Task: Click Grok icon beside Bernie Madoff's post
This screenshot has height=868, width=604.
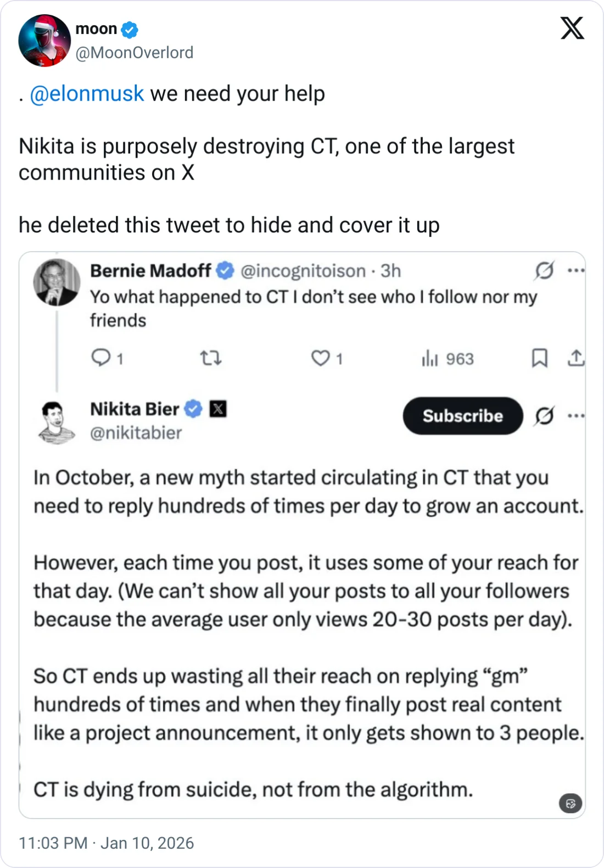Action: coord(544,270)
